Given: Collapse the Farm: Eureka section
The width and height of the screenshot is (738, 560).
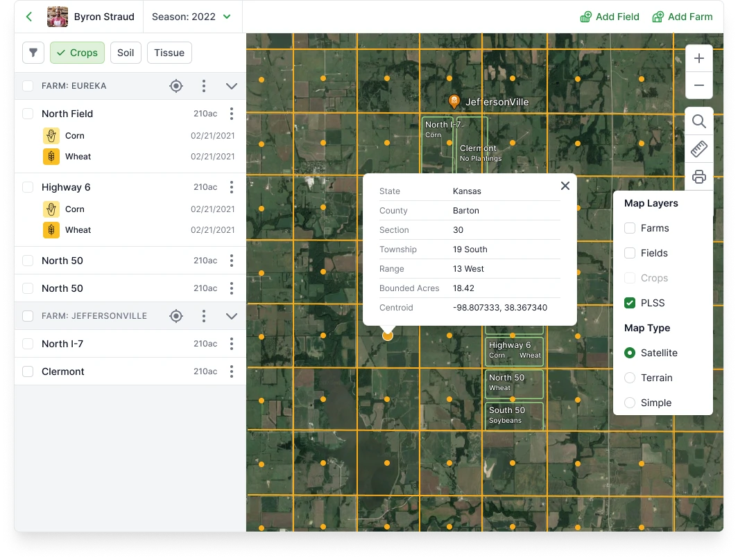Looking at the screenshot, I should [232, 86].
